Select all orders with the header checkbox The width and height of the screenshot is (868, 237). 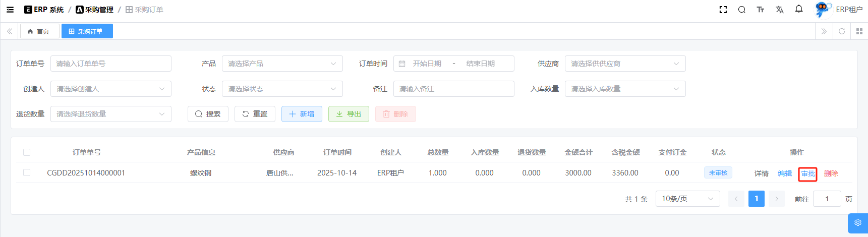click(27, 152)
